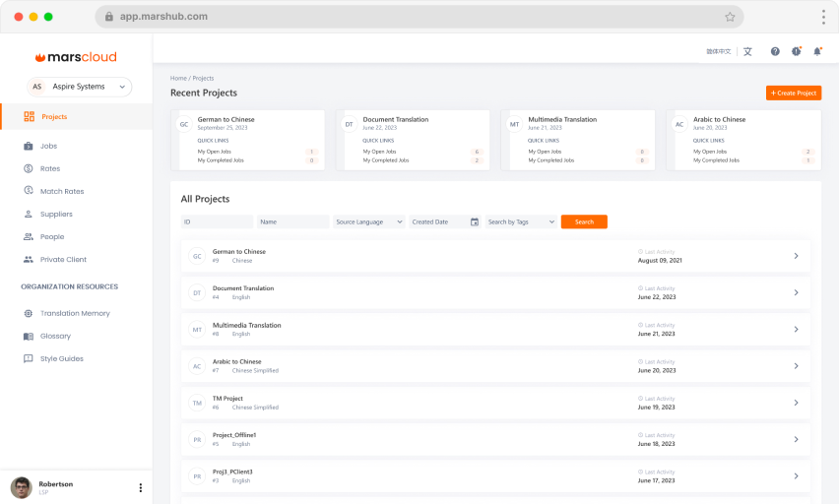Click the calendar icon in Created Date field
839x504 pixels.
474,222
